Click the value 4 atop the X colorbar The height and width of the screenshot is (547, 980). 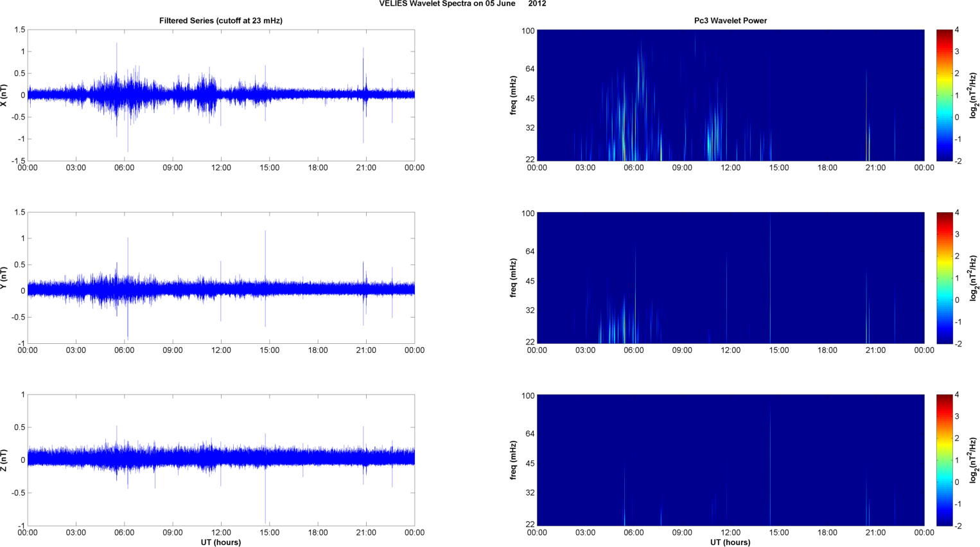point(958,30)
